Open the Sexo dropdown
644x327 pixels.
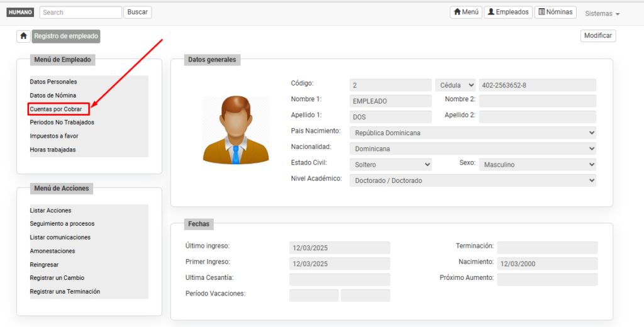point(537,164)
